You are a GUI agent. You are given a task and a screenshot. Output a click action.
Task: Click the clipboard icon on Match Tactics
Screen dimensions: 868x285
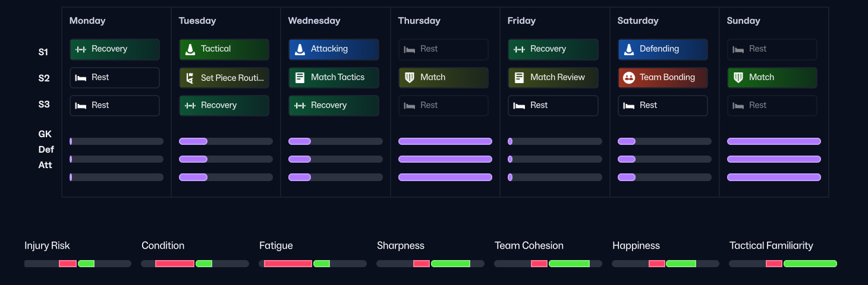tap(300, 78)
